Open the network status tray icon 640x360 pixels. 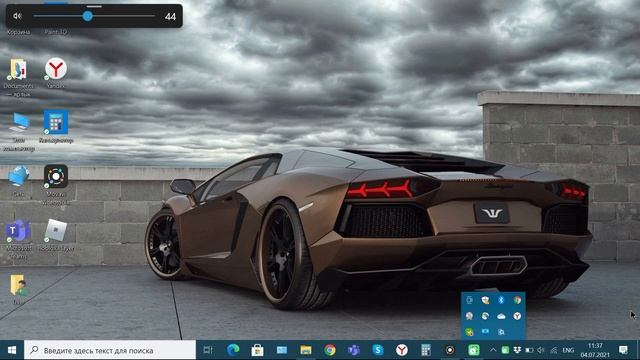553,350
